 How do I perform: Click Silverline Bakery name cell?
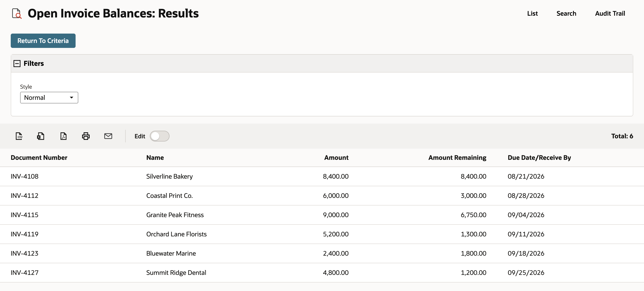169,176
